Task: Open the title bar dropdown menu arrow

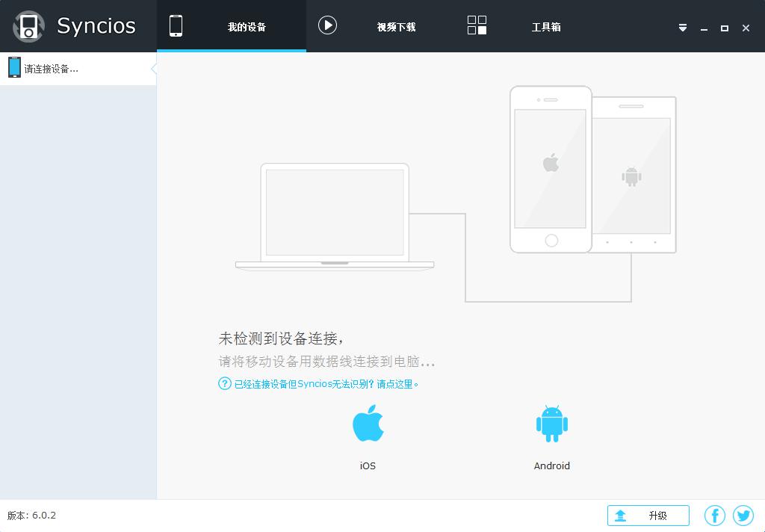Action: click(x=682, y=28)
